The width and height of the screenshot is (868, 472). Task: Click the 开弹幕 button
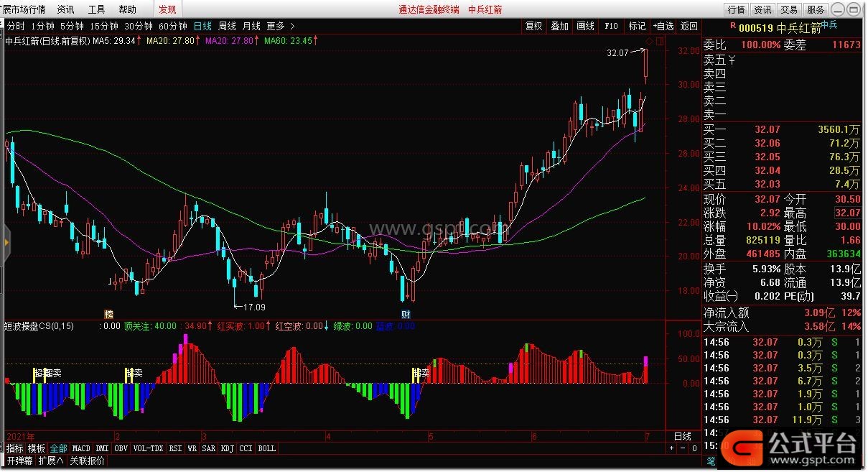coord(19,461)
